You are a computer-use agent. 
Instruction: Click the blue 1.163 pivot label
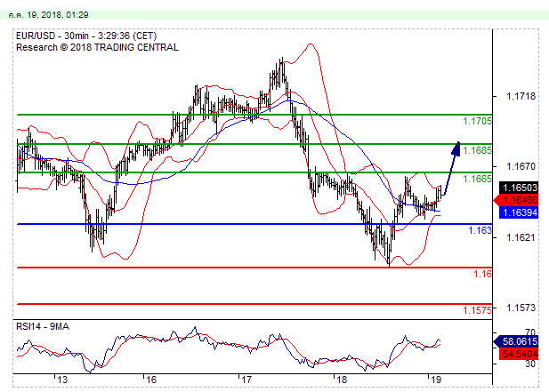pyautogui.click(x=480, y=230)
